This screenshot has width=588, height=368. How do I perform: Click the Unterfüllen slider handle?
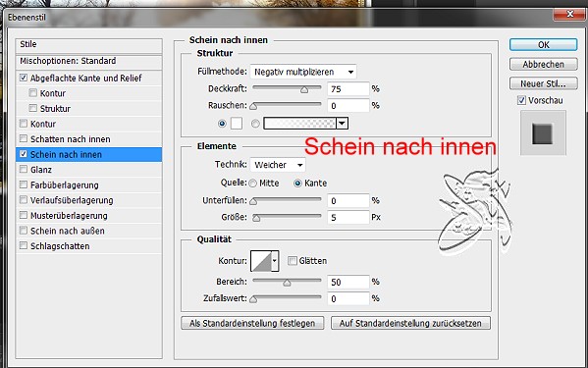tap(253, 201)
